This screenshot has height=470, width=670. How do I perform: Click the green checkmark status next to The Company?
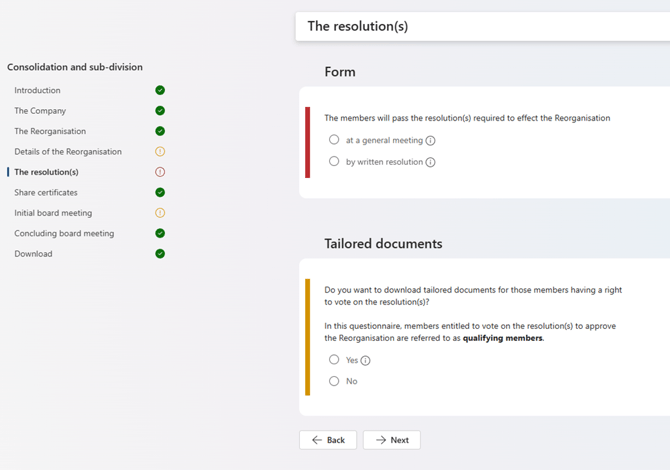point(160,111)
